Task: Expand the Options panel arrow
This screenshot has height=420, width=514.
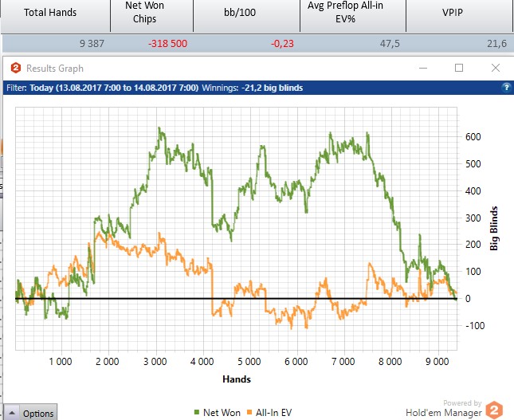Action: 12,413
